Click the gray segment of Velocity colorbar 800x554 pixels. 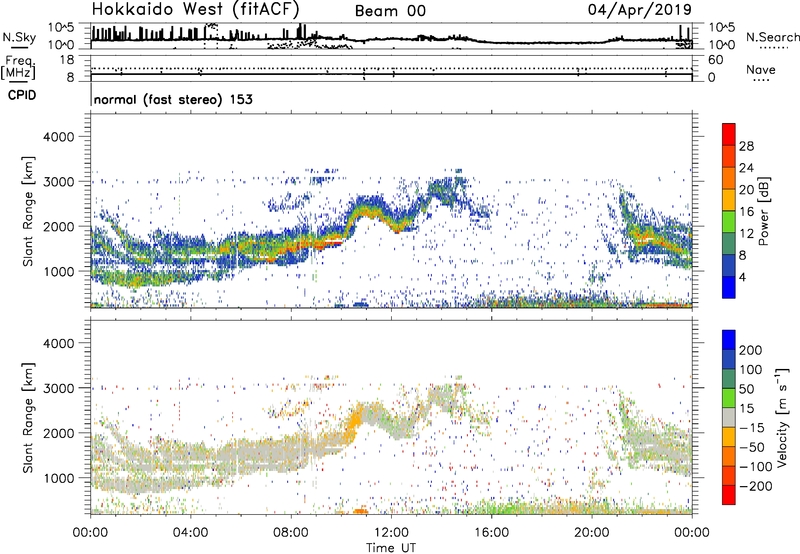729,418
